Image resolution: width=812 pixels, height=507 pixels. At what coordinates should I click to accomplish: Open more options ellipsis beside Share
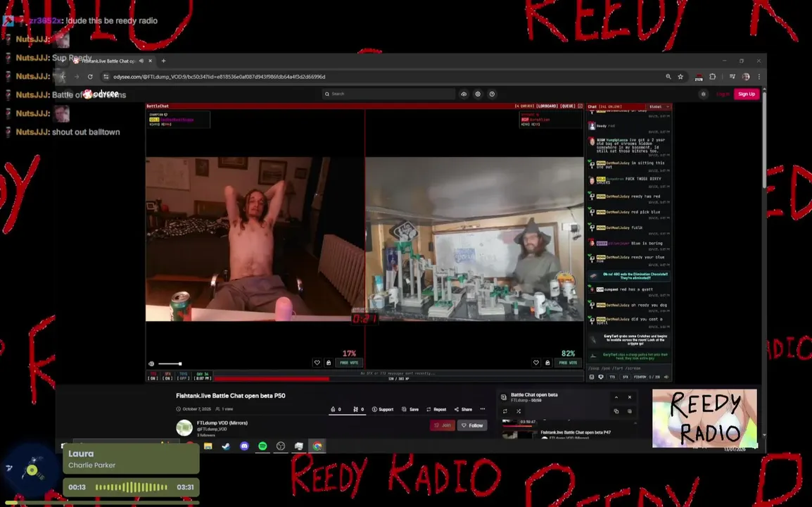483,409
